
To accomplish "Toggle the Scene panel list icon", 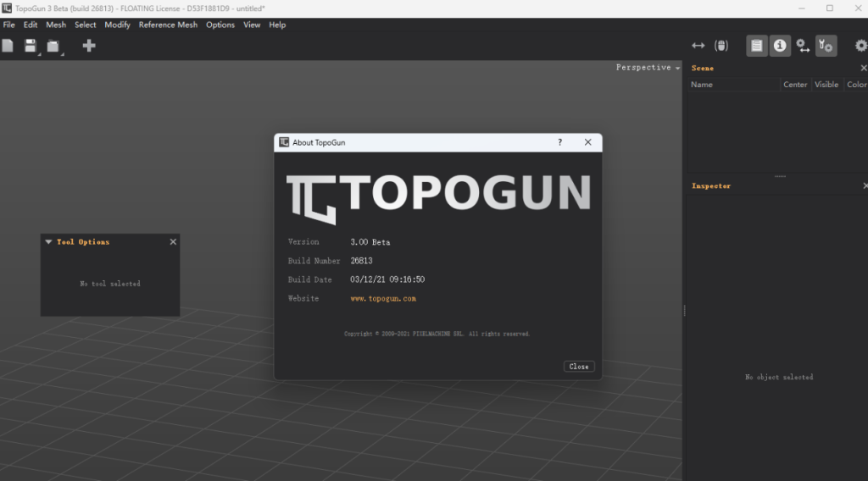I will pos(757,46).
